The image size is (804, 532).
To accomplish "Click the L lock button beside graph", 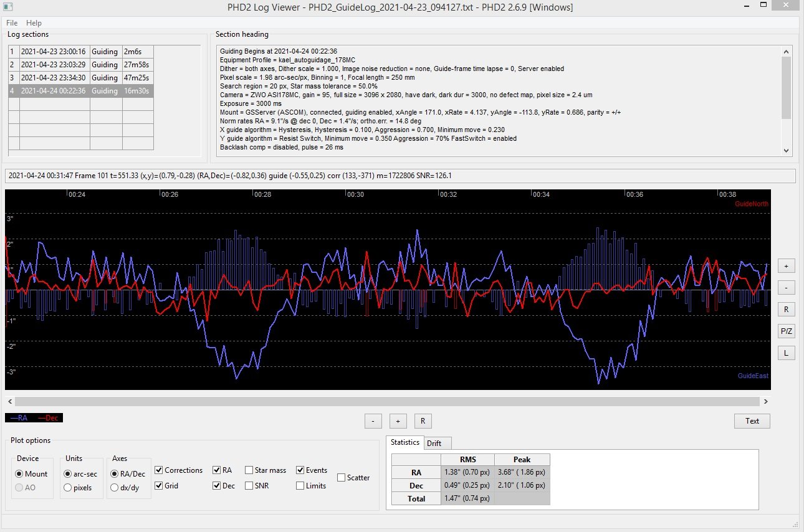I will (x=786, y=353).
